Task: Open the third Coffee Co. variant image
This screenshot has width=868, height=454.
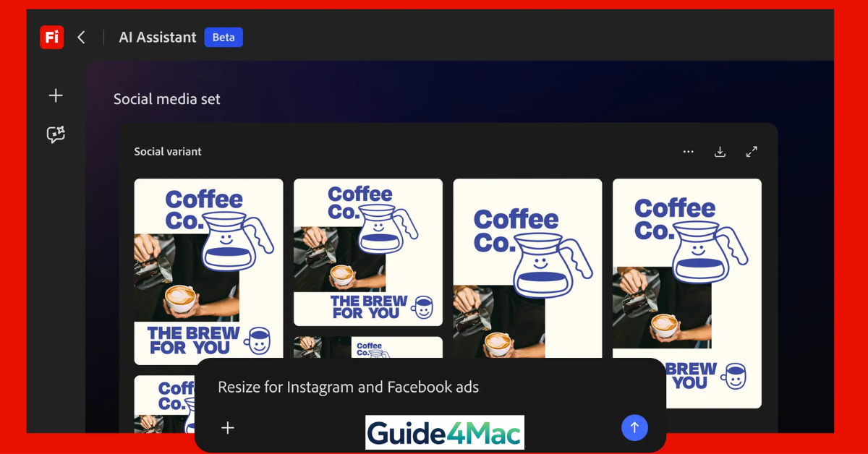Action: point(527,267)
